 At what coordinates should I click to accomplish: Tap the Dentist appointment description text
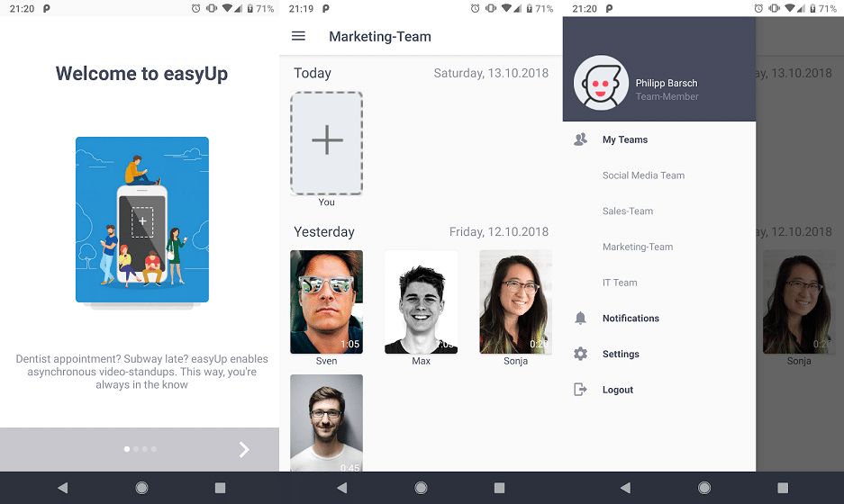pos(142,372)
